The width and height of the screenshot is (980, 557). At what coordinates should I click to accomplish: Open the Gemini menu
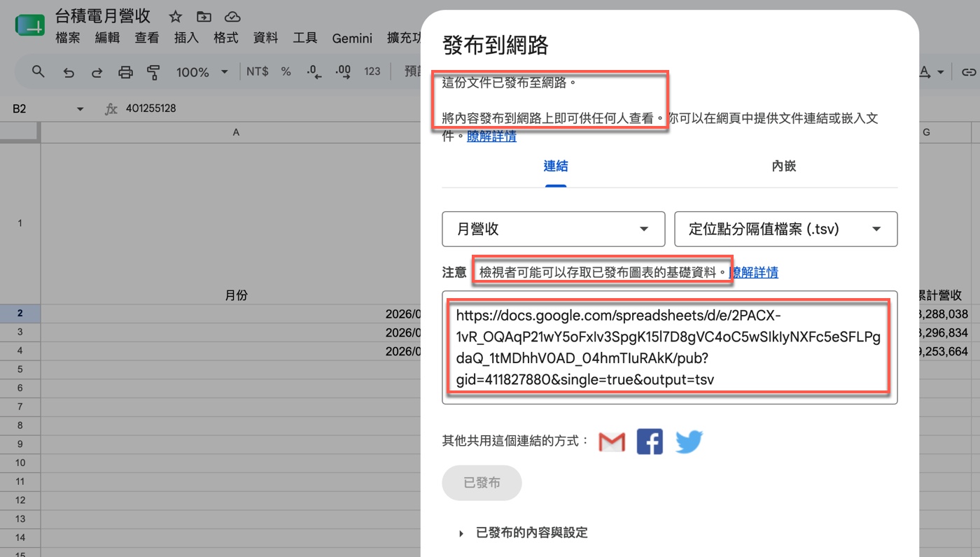coord(352,38)
